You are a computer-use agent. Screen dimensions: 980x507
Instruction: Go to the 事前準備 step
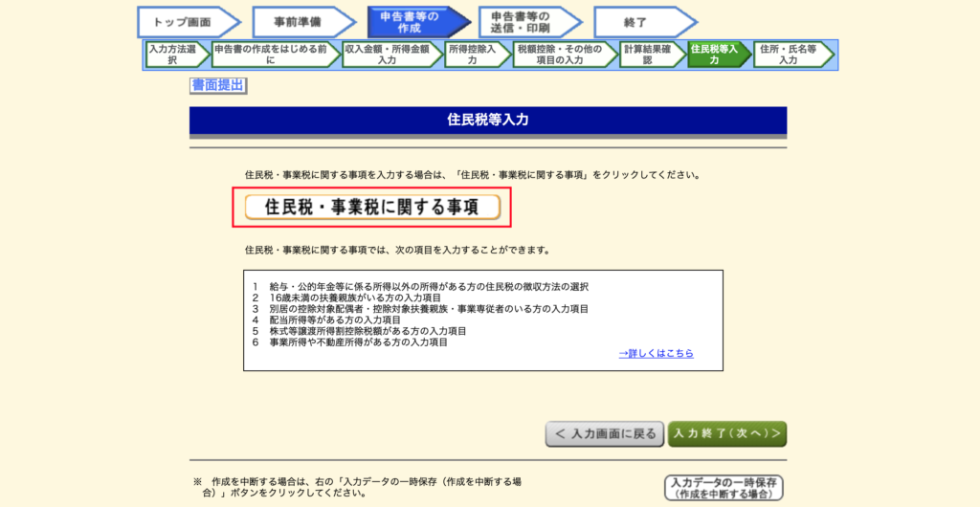[299, 22]
